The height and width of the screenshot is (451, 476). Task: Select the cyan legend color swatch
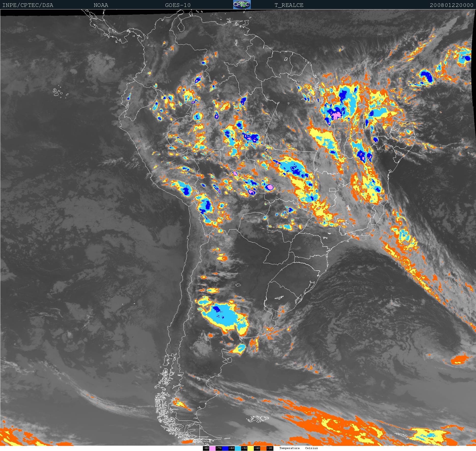point(238,448)
